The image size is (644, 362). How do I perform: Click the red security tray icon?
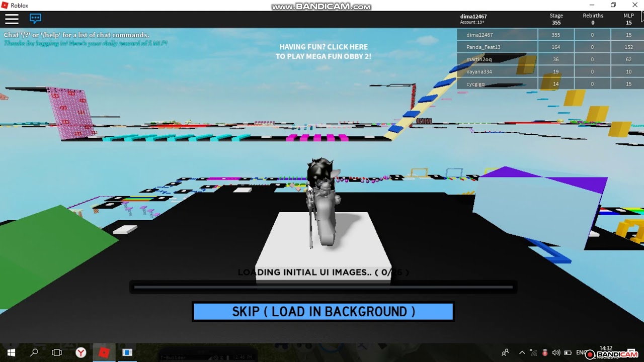tap(545, 353)
